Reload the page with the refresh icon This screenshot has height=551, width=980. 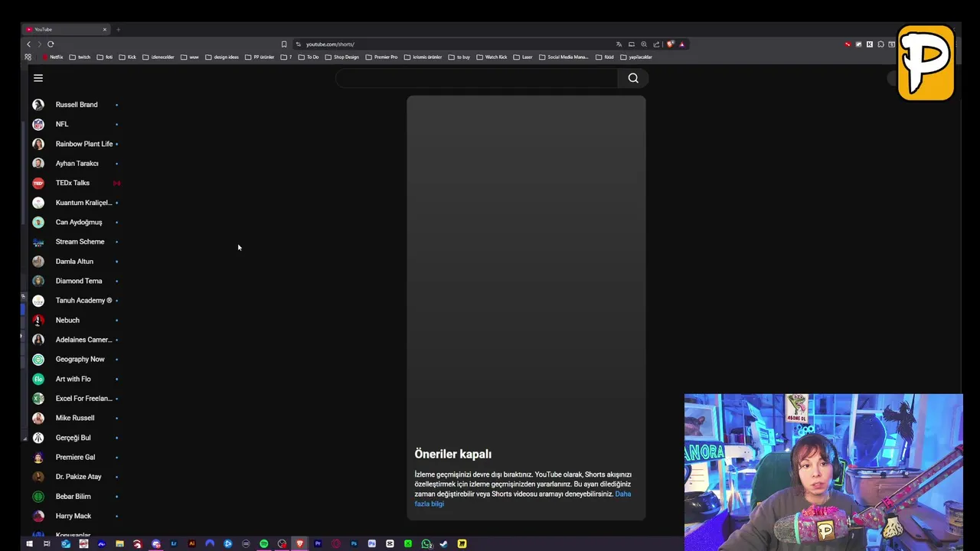(x=51, y=44)
